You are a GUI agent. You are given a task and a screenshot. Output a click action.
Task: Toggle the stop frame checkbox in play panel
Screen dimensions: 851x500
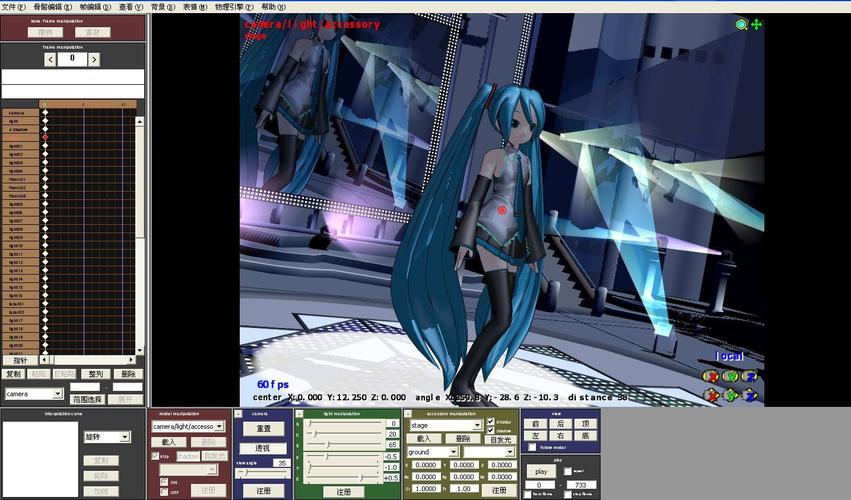(567, 494)
